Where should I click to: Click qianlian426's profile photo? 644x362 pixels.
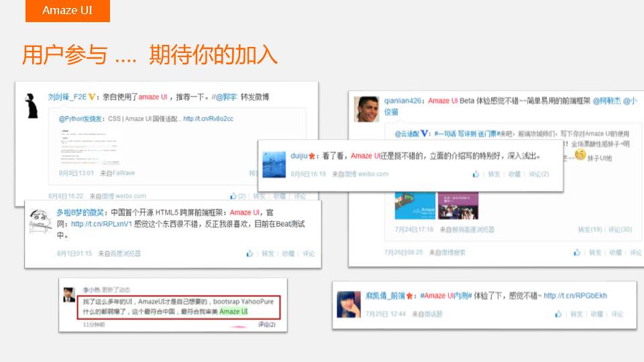coord(368,108)
